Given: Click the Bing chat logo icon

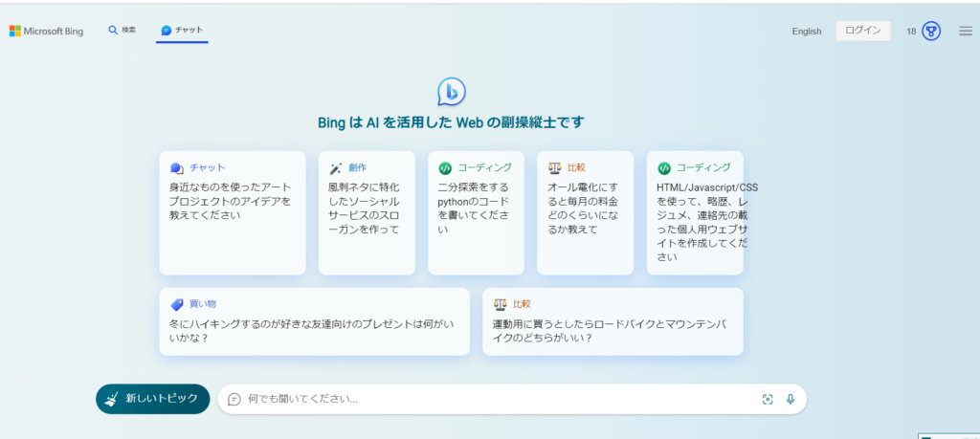Looking at the screenshot, I should 452,93.
